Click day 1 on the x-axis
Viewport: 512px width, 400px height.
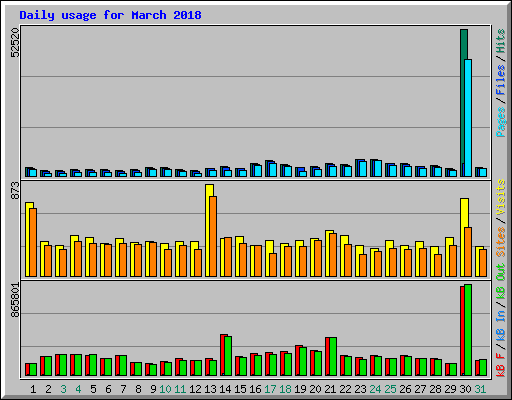[x=33, y=389]
